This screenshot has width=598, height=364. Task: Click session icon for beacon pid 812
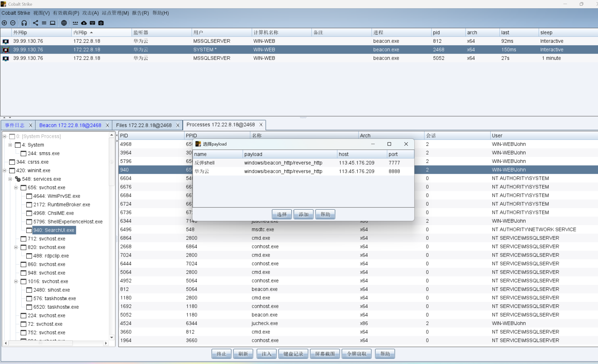[x=6, y=41]
